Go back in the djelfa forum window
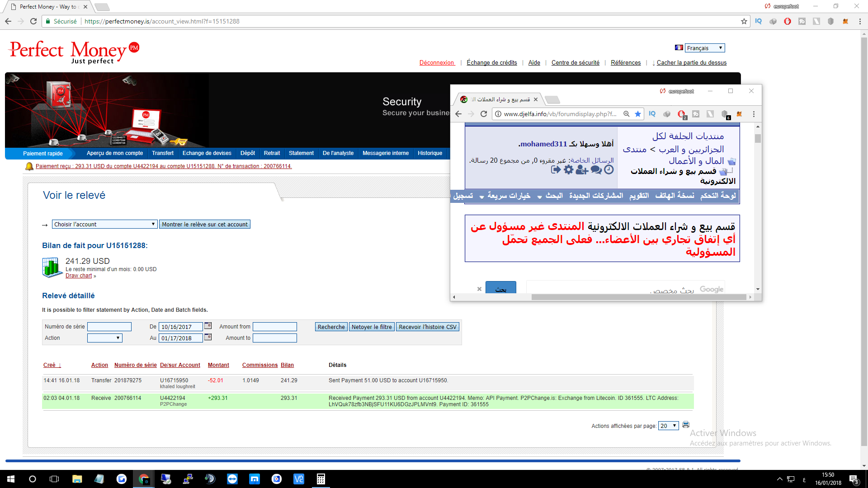Viewport: 868px width, 488px height. [x=458, y=114]
